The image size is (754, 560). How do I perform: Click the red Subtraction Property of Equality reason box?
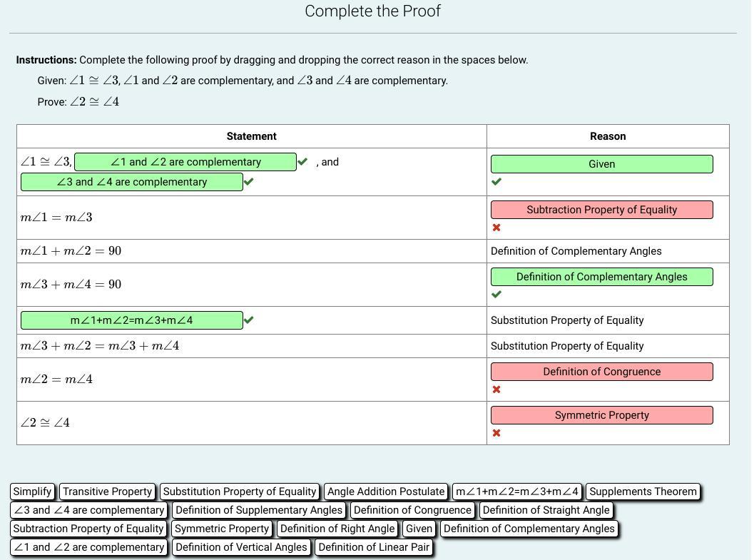click(x=601, y=210)
